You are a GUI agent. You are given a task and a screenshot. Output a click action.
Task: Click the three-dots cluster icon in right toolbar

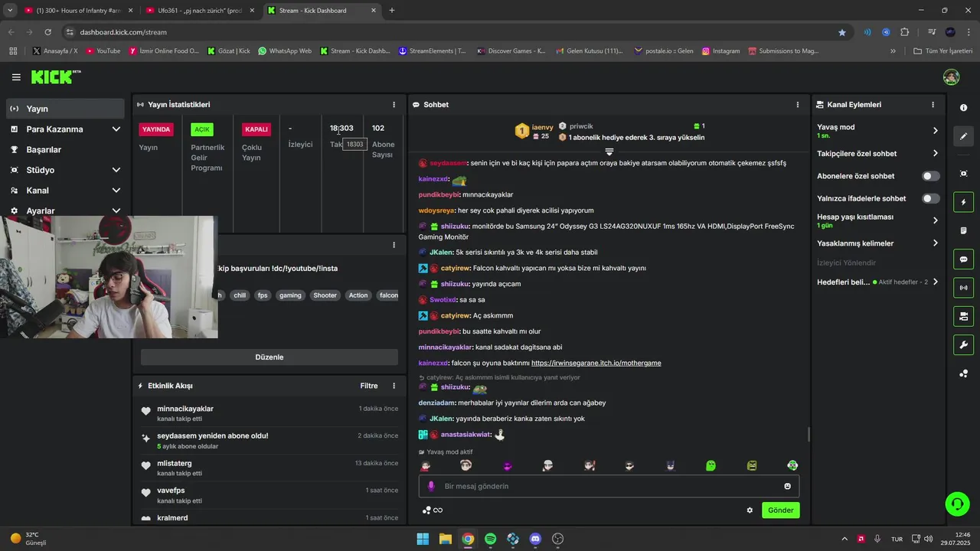point(963,373)
